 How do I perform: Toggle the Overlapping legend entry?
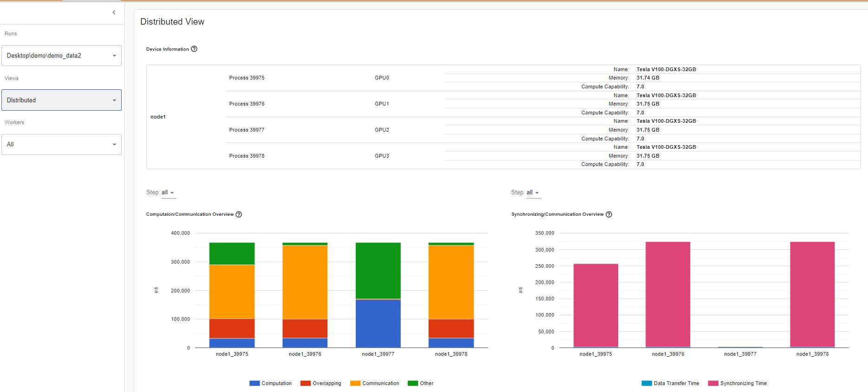(321, 383)
